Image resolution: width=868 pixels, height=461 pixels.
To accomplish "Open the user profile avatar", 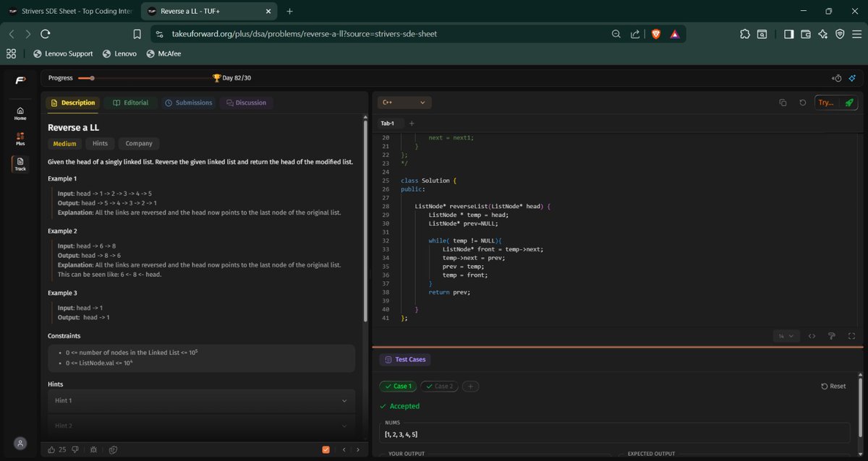I will pos(20,443).
